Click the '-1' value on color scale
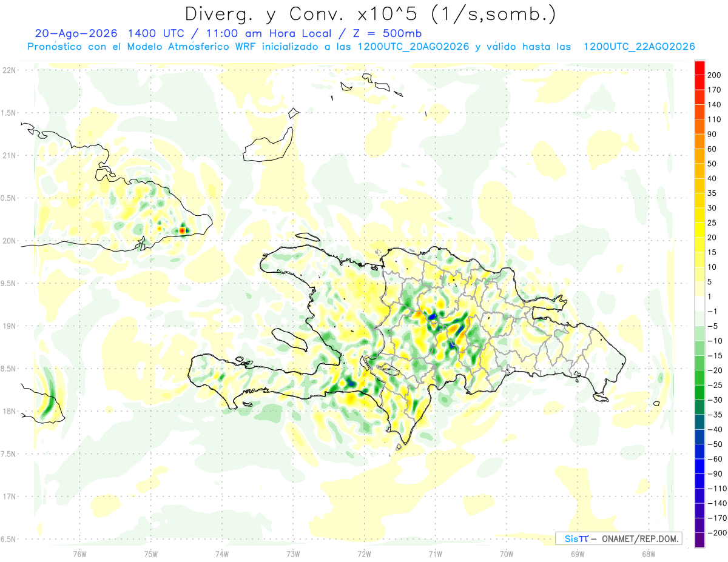Image resolution: width=728 pixels, height=562 pixels. pos(713,312)
